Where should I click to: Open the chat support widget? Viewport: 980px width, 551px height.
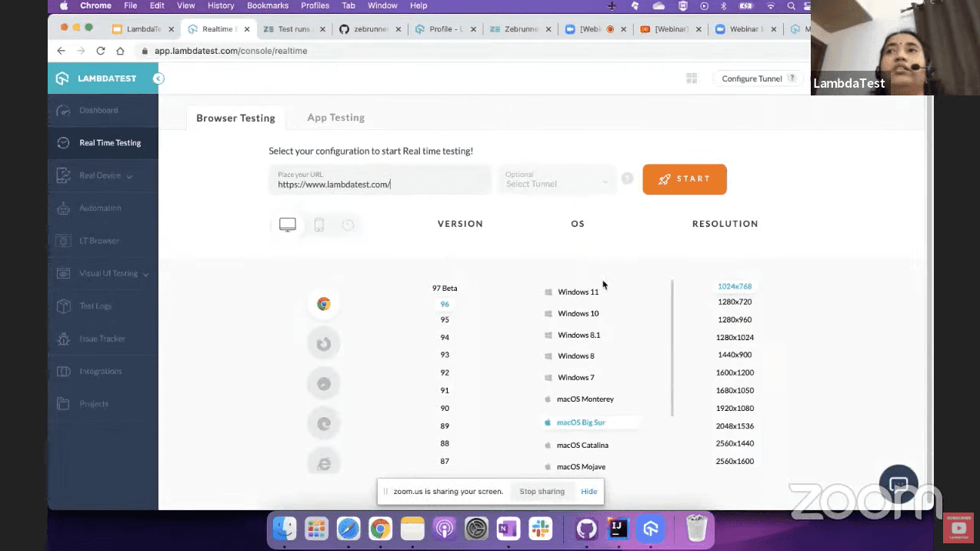898,483
